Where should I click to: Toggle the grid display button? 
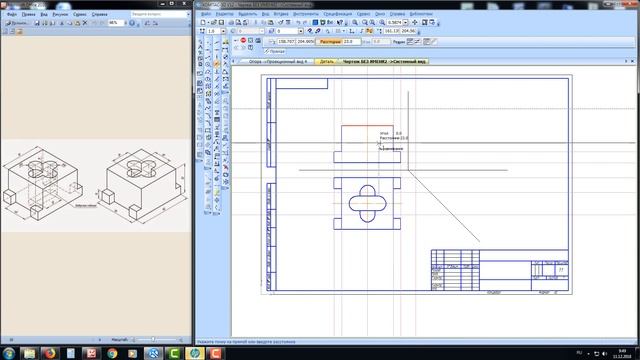coord(338,31)
